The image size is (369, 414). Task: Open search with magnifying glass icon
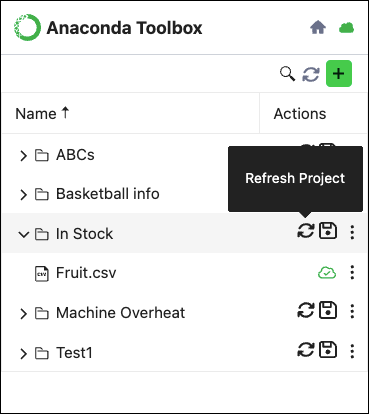pos(287,74)
